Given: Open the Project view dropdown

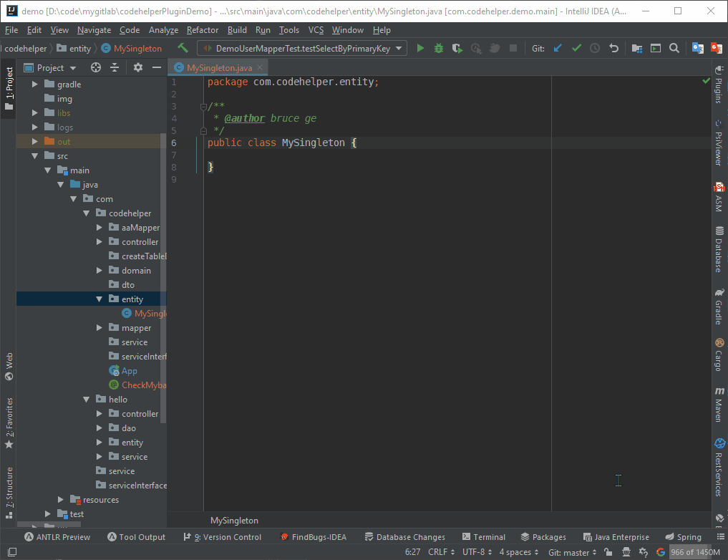Looking at the screenshot, I should (x=73, y=68).
